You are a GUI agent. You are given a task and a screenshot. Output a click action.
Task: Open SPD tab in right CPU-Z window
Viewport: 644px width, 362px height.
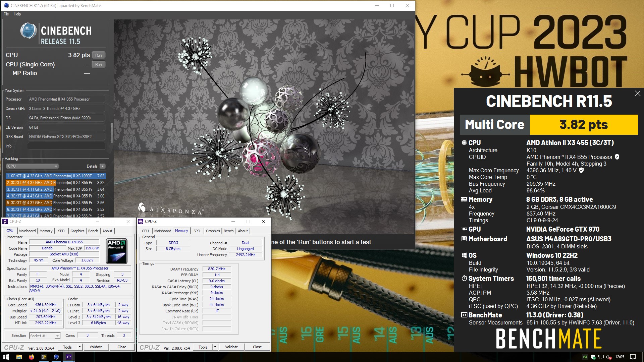(197, 231)
